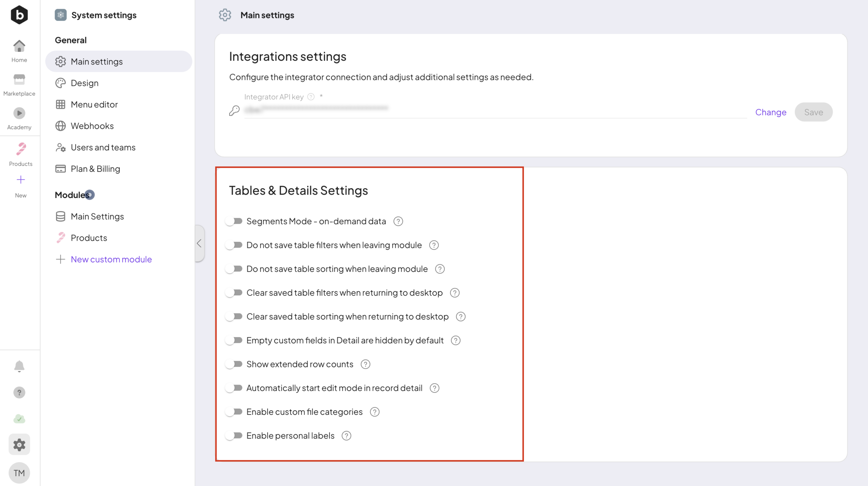868x486 pixels.
Task: Open the Marketplace icon in left rail
Action: tap(19, 80)
